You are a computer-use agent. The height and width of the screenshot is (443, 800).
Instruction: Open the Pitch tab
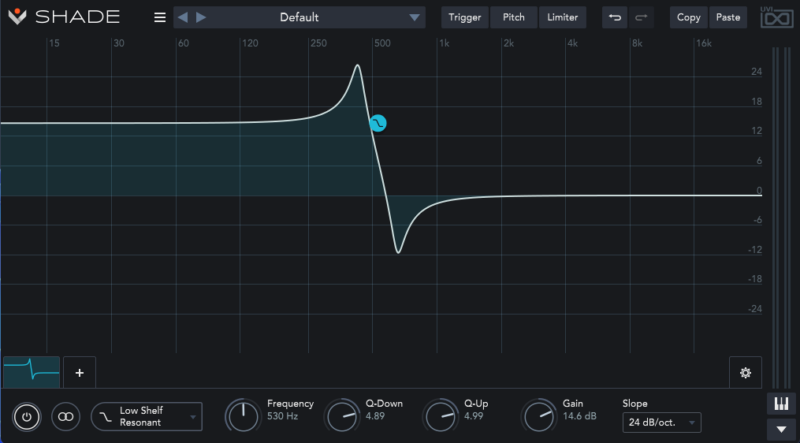(514, 17)
